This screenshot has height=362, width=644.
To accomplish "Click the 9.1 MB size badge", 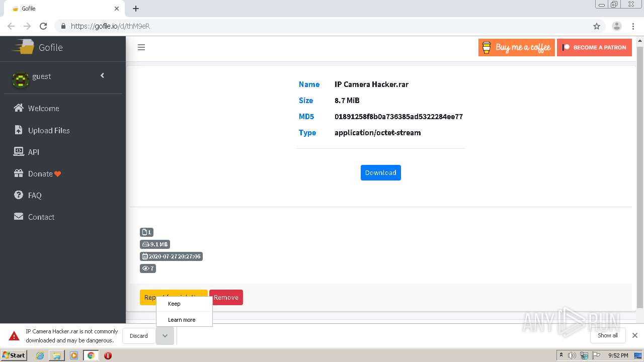I will tap(155, 244).
